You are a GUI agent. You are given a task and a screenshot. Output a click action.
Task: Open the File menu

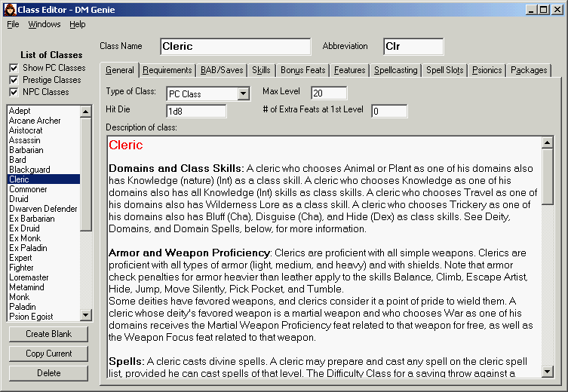tap(13, 24)
